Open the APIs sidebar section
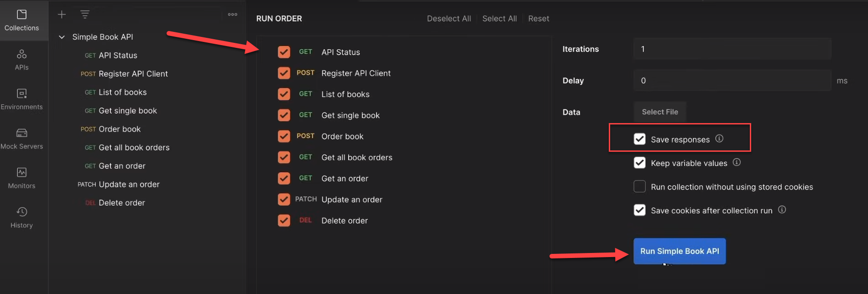This screenshot has width=868, height=294. pyautogui.click(x=22, y=60)
